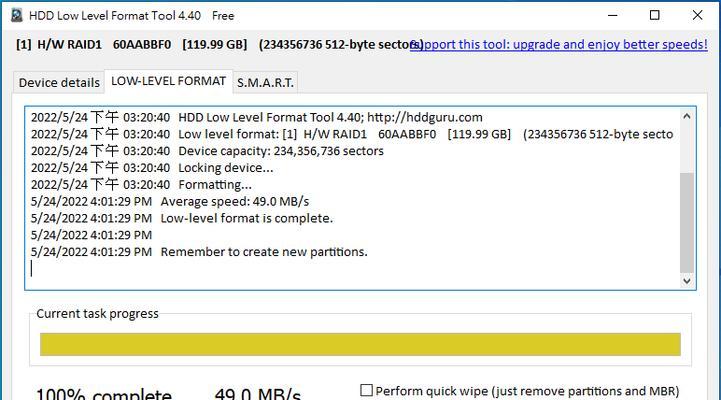Click the 'Low level format: [1] H/W RAID1' log line
The width and height of the screenshot is (721, 400).
point(352,134)
